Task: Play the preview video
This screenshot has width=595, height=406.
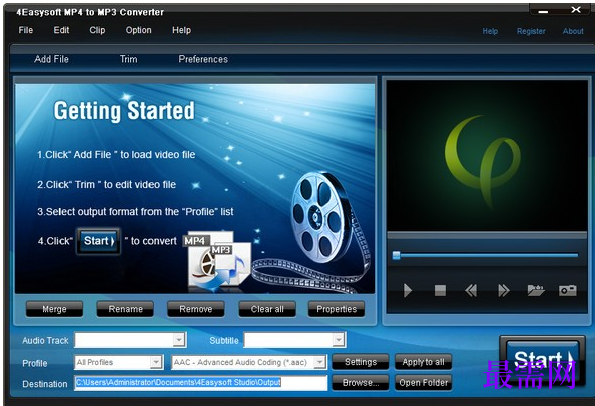Action: pyautogui.click(x=408, y=291)
